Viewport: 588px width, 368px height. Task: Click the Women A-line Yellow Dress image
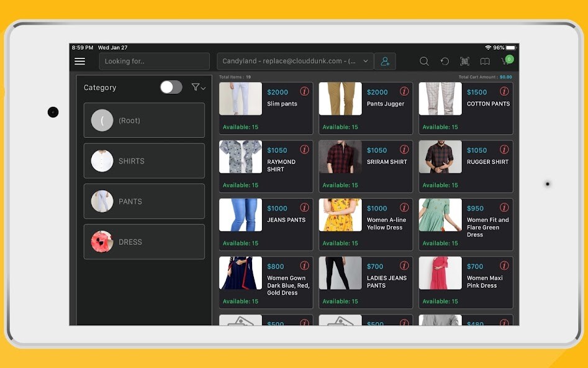tap(340, 215)
